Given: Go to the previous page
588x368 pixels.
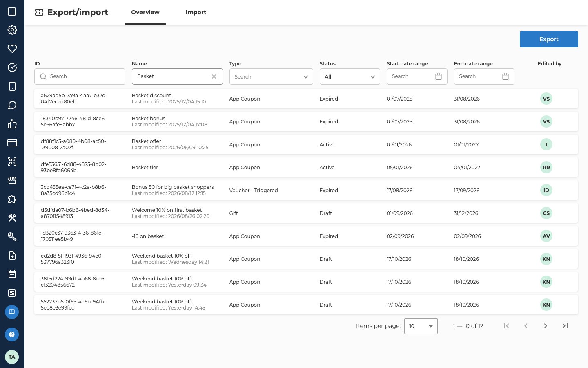Looking at the screenshot, I should 526,326.
